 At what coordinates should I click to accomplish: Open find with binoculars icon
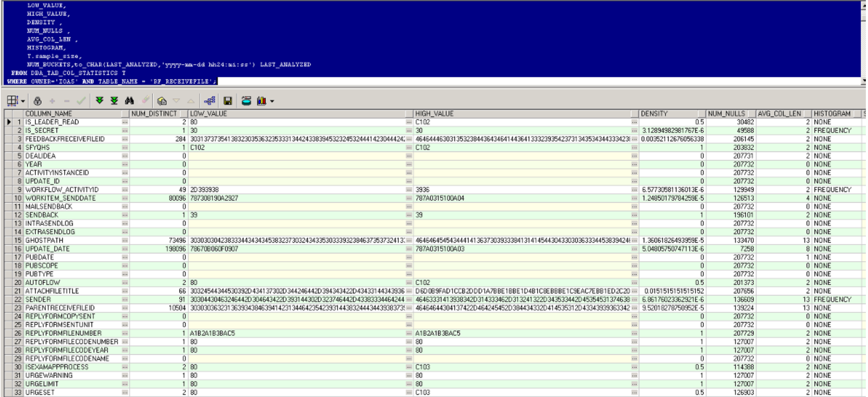pyautogui.click(x=129, y=101)
